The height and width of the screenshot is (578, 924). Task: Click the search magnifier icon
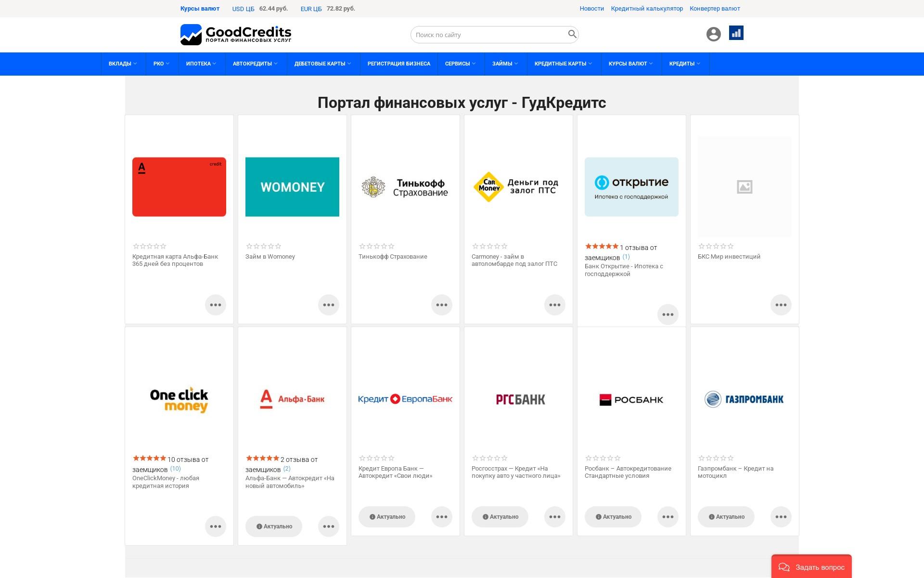pyautogui.click(x=572, y=34)
